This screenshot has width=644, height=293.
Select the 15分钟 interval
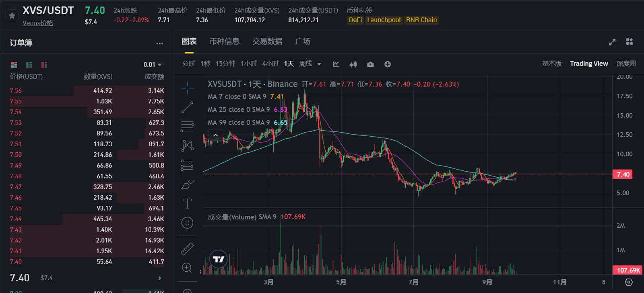point(225,64)
